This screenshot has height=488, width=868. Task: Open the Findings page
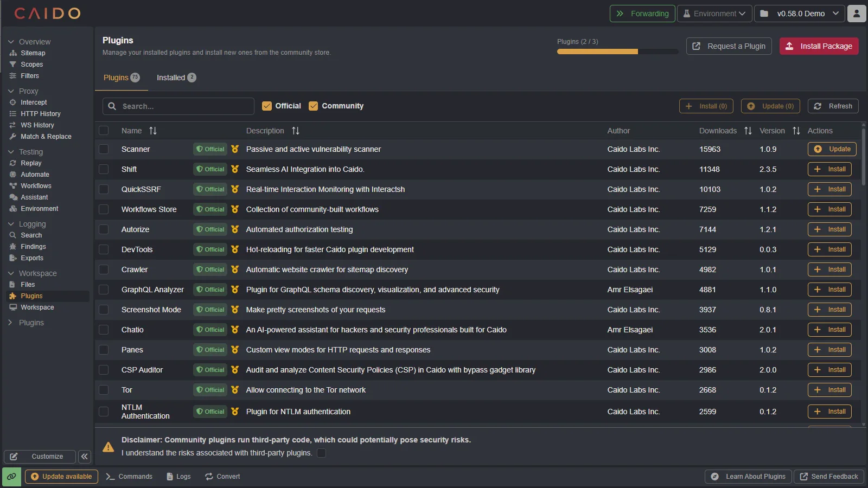(33, 247)
